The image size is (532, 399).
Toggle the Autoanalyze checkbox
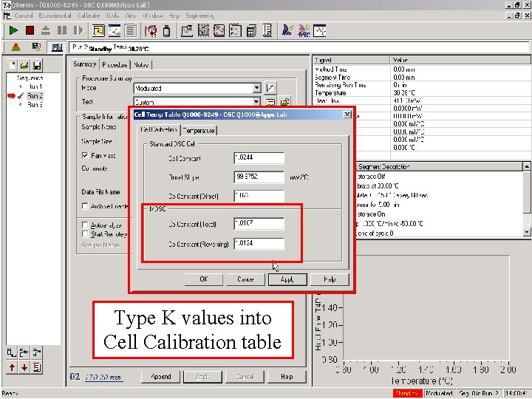[85, 225]
